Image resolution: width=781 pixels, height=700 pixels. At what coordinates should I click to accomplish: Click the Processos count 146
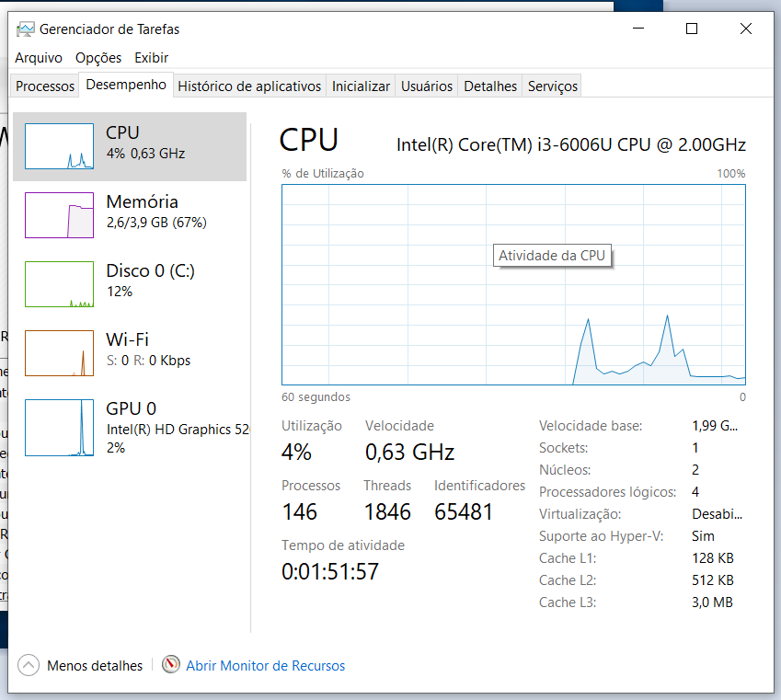(299, 512)
